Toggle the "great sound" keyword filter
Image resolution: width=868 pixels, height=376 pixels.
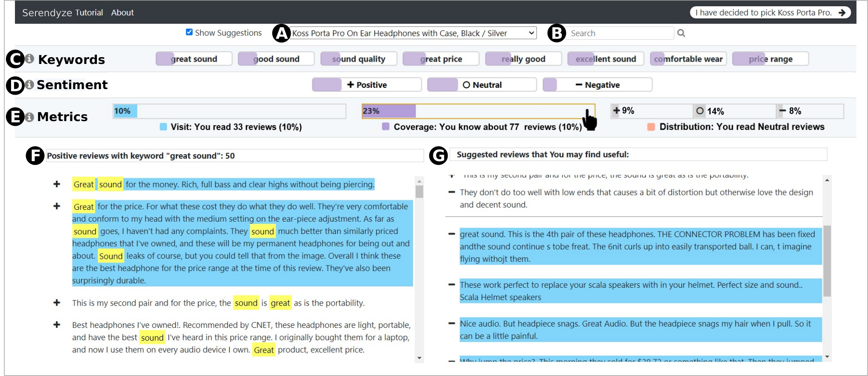click(194, 59)
